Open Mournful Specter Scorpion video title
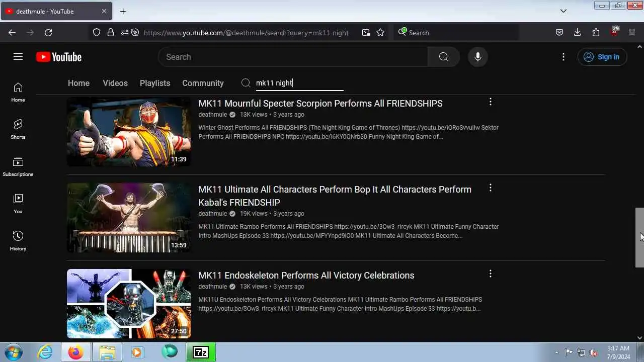 point(320,104)
